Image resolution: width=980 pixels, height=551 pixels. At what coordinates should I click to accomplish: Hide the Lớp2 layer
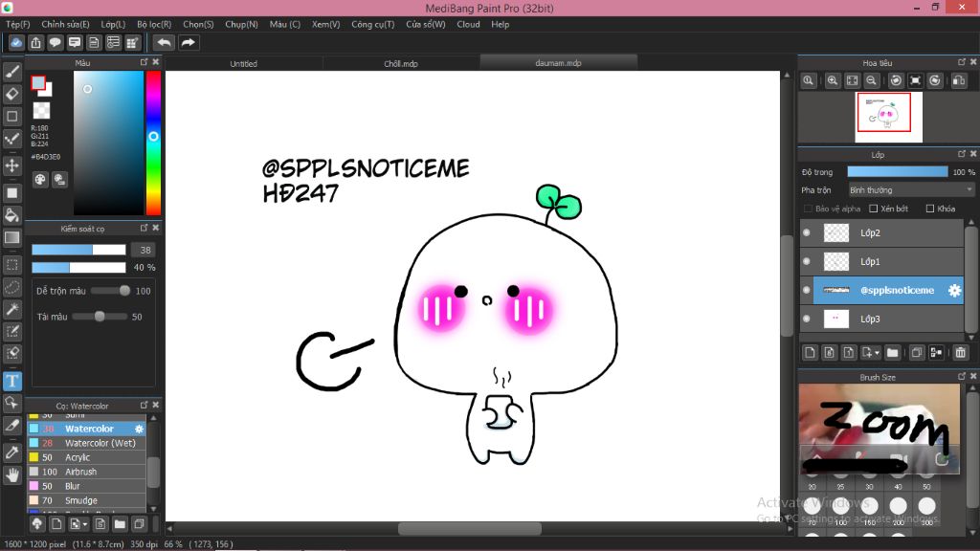pos(806,233)
